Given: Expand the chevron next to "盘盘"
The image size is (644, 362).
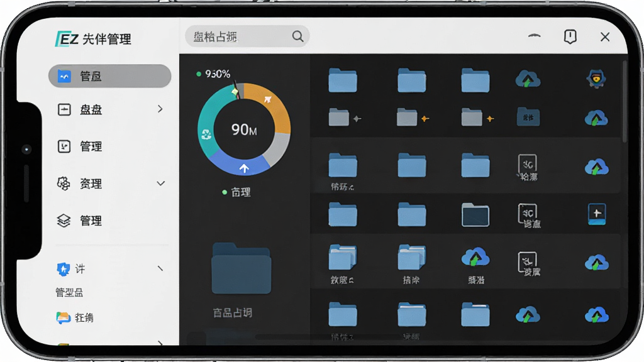Looking at the screenshot, I should [x=160, y=109].
